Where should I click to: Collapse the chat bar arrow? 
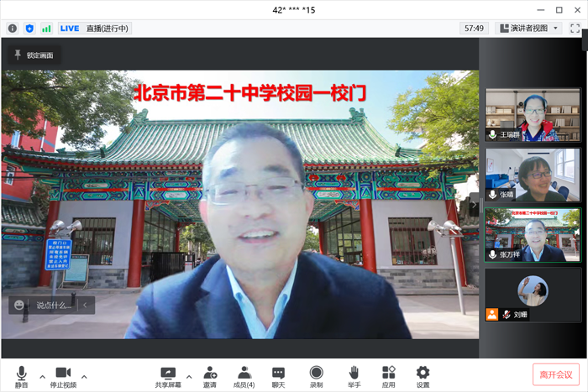point(85,305)
